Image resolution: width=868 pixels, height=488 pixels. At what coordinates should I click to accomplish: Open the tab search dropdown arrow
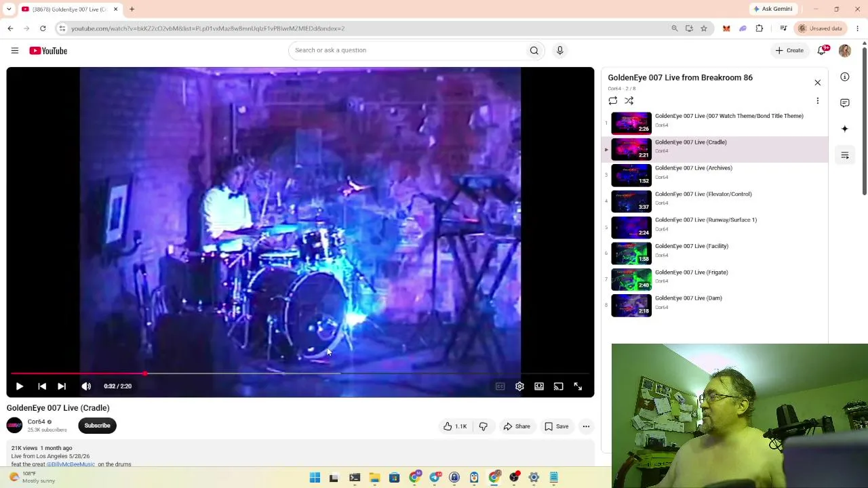tap(9, 9)
